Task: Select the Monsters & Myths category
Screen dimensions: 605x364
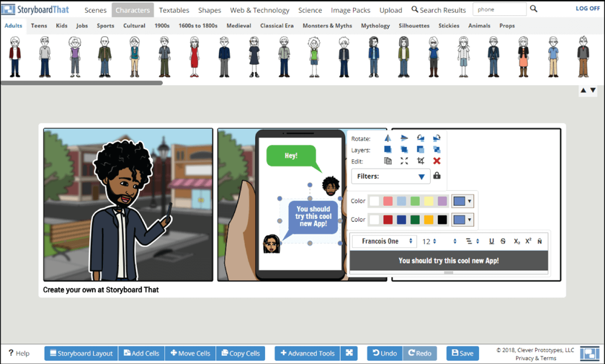Action: (327, 26)
